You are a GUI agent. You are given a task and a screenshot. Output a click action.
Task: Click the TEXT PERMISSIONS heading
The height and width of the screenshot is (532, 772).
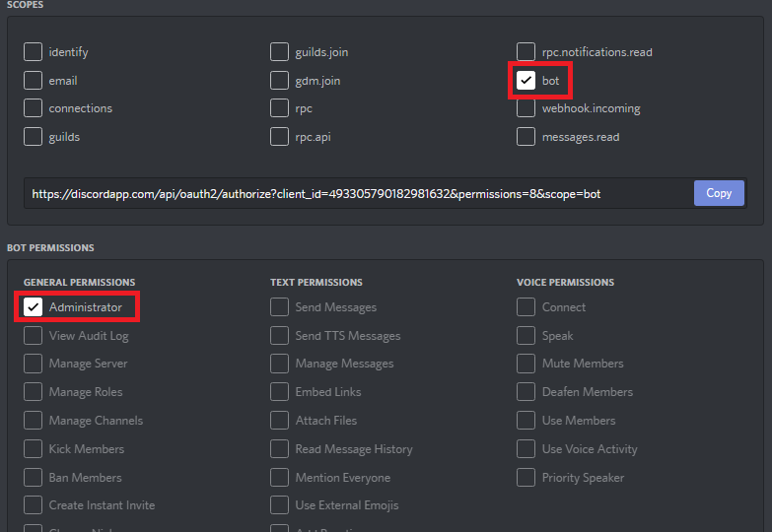[x=316, y=283]
